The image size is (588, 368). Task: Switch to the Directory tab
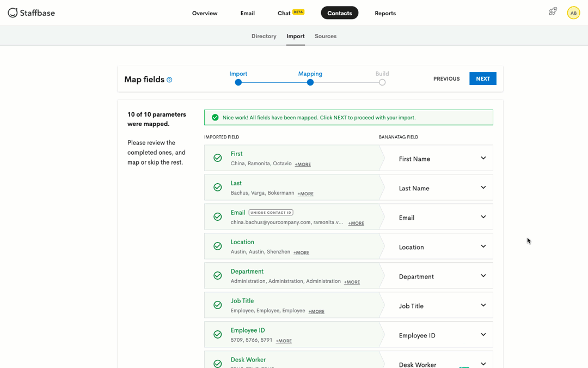pos(264,36)
